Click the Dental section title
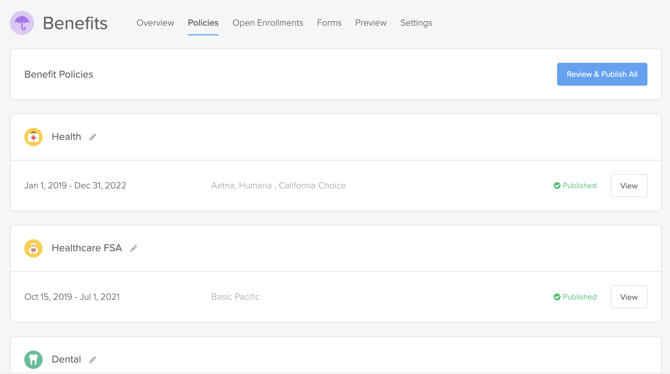The height and width of the screenshot is (374, 670). pos(66,359)
